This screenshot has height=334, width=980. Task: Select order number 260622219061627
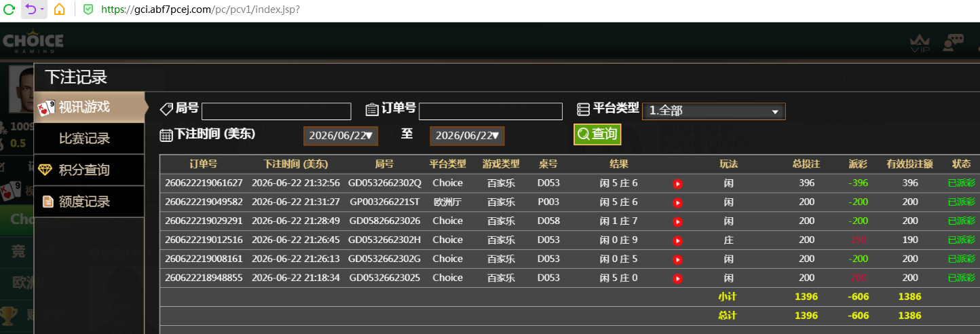coord(204,183)
